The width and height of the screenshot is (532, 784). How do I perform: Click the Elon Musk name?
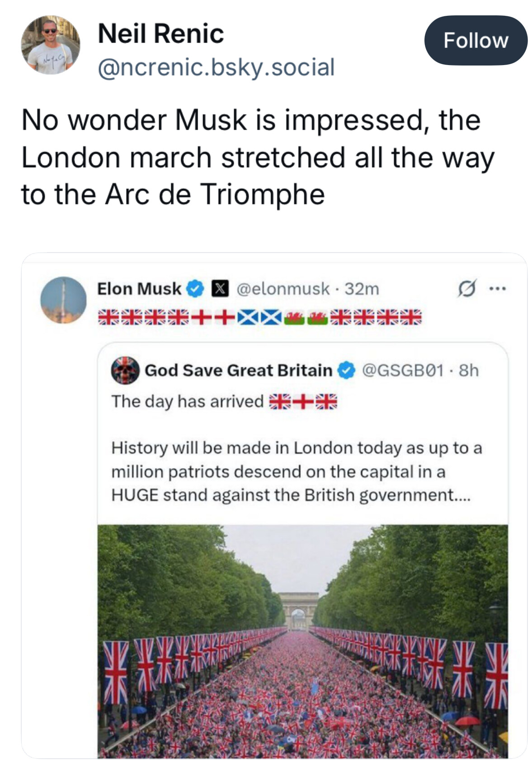click(139, 289)
